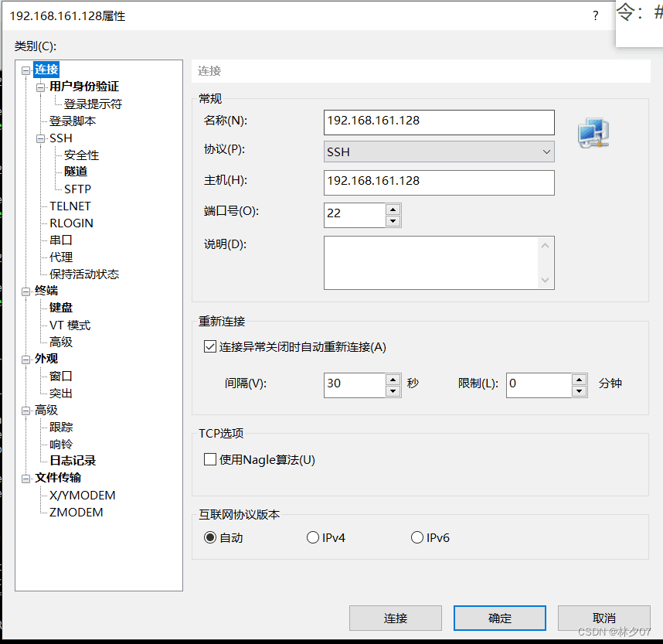
Task: Click the 取消 button
Action: [603, 618]
